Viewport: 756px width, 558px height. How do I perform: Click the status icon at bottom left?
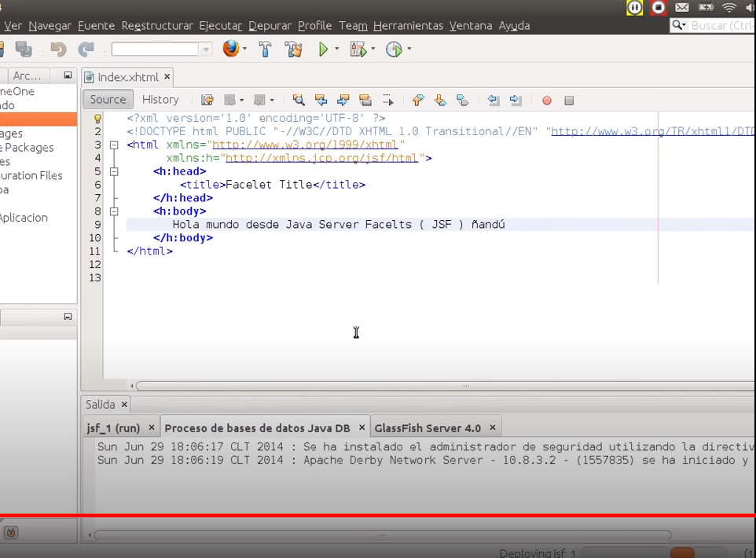click(x=10, y=532)
